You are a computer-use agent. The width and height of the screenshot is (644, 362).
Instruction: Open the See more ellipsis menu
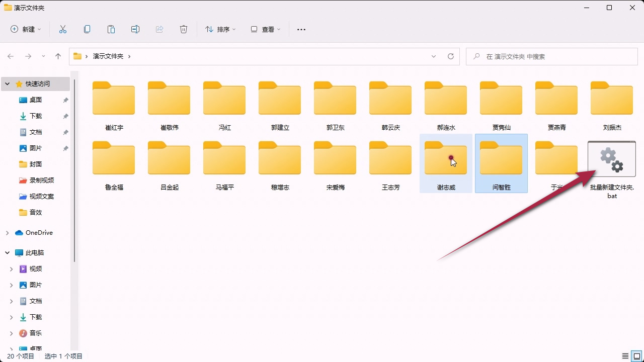pos(301,29)
